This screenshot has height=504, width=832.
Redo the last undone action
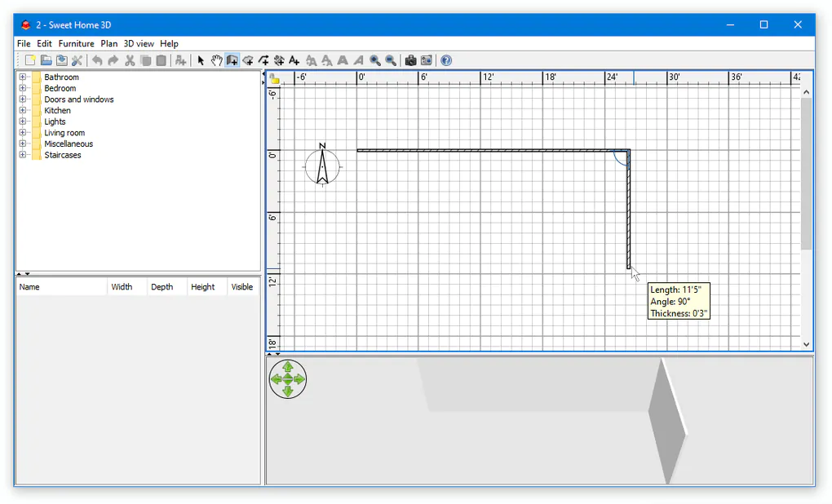[113, 60]
